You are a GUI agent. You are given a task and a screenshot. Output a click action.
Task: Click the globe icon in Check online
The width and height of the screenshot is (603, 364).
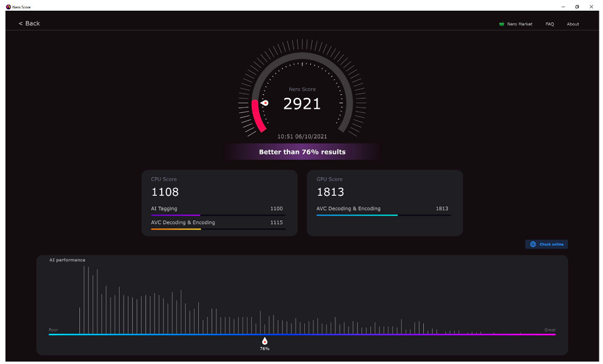click(533, 244)
